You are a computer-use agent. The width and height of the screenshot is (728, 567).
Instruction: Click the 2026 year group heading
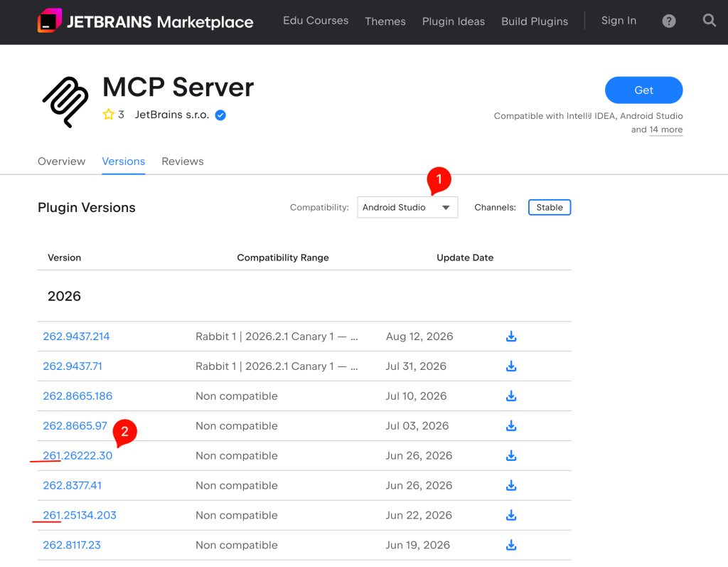click(x=64, y=296)
